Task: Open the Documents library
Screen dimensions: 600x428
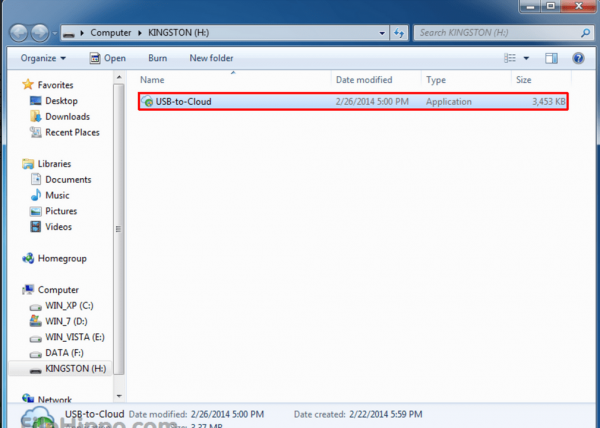Action: pos(68,179)
